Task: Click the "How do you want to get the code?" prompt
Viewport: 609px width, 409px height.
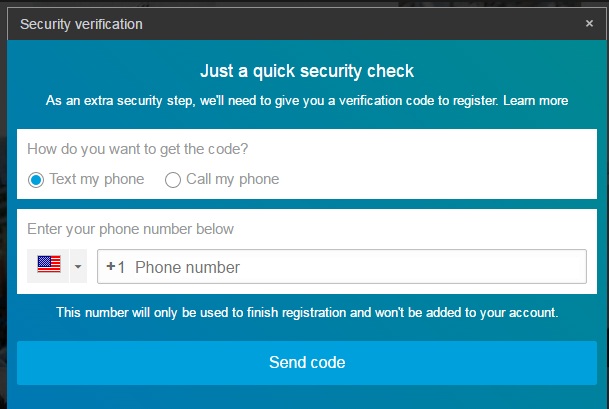Action: click(138, 150)
